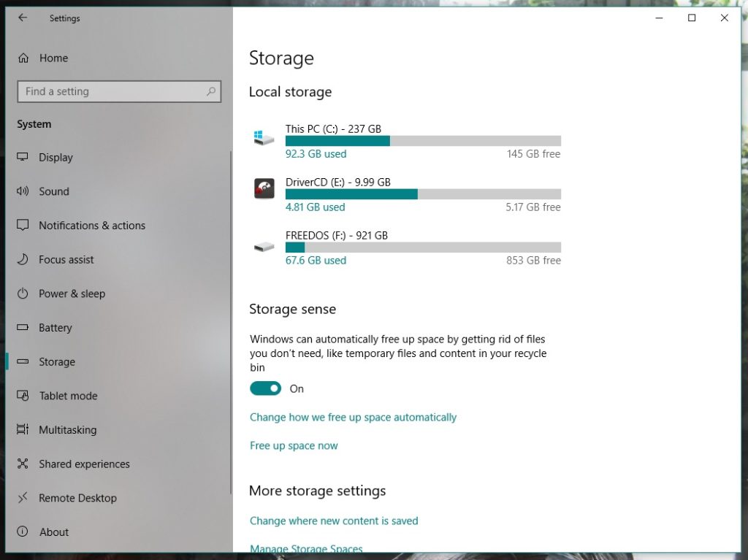The image size is (748, 560).
Task: Click Change how we free up space automatically
Action: [354, 417]
